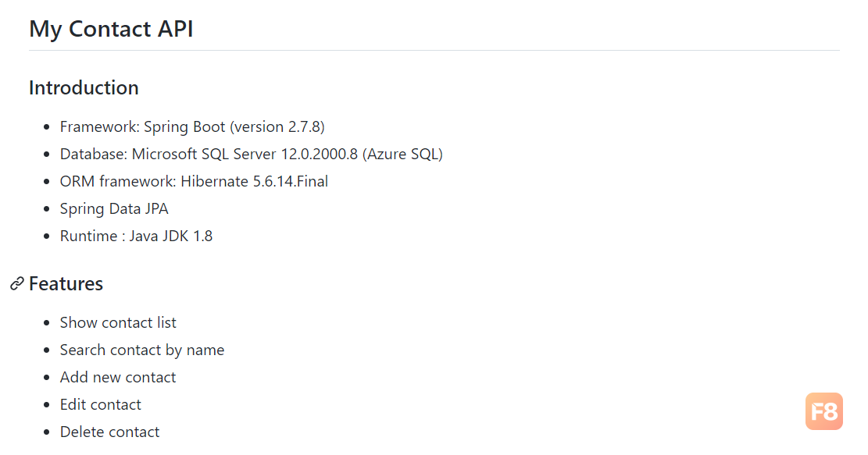The height and width of the screenshot is (455, 868).
Task: Click the orange F8 logo badge
Action: 823,411
